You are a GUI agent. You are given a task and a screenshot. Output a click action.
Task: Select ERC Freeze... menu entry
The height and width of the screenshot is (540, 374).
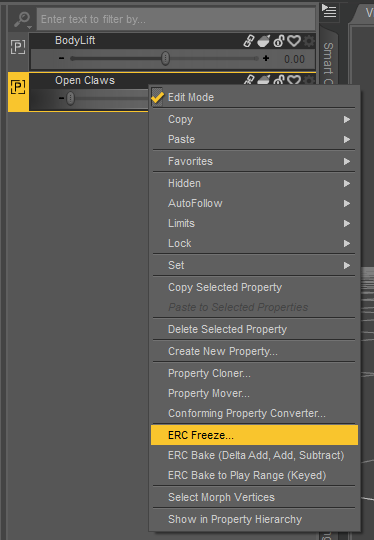(x=254, y=435)
